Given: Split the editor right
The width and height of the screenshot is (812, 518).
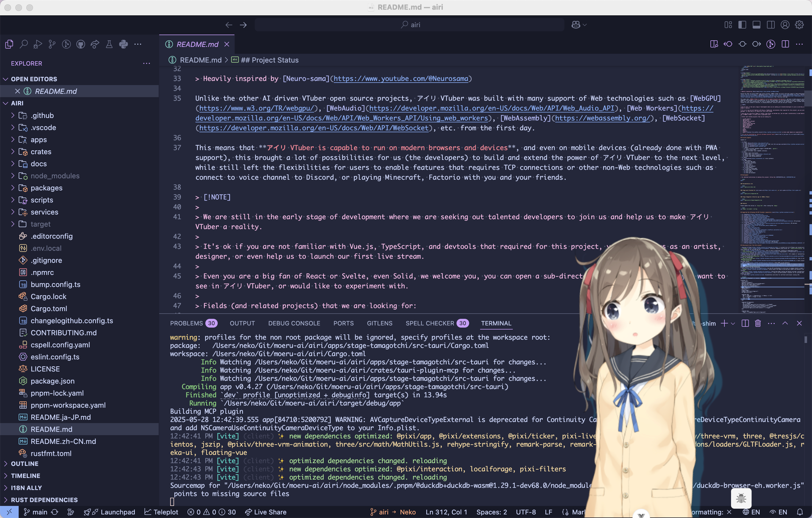Looking at the screenshot, I should (785, 44).
